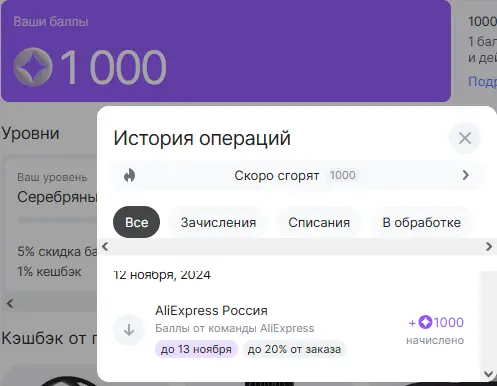Close the История операций dialog

click(x=465, y=138)
